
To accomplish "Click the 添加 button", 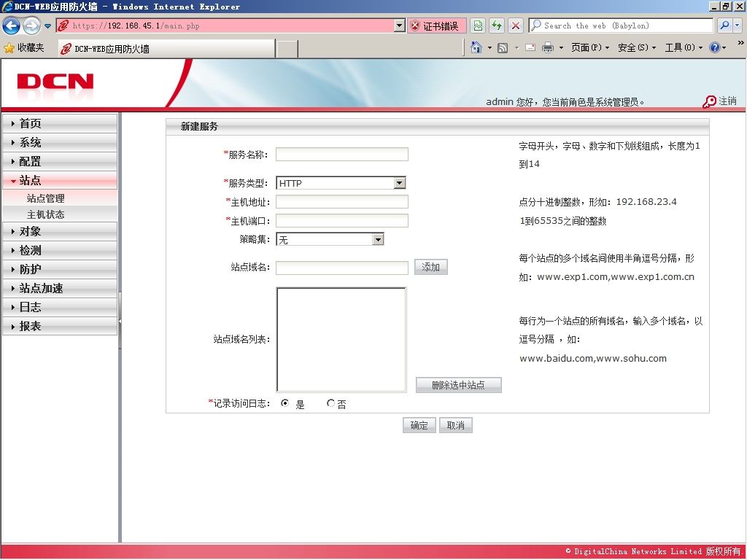I will 430,267.
